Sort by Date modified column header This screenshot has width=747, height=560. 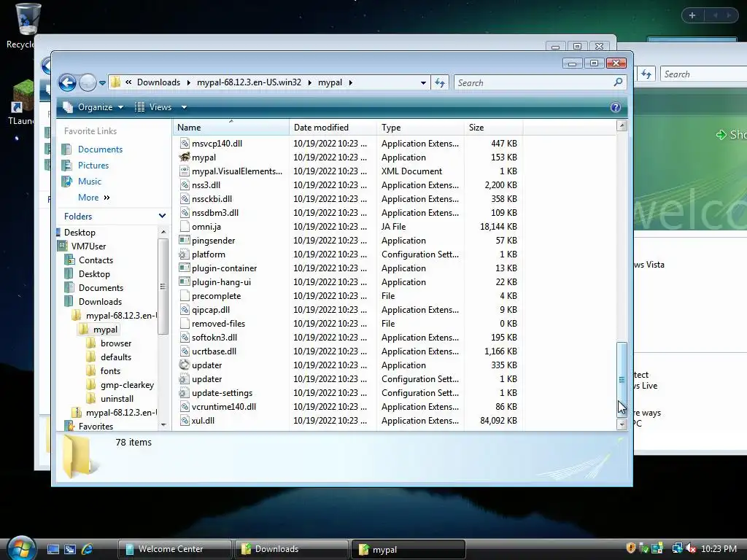(x=333, y=127)
